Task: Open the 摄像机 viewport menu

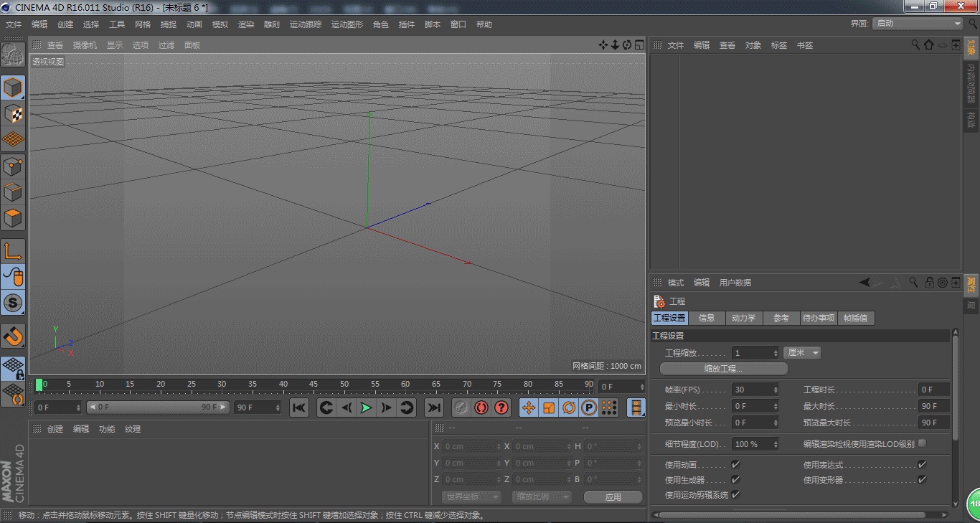Action: coord(85,45)
